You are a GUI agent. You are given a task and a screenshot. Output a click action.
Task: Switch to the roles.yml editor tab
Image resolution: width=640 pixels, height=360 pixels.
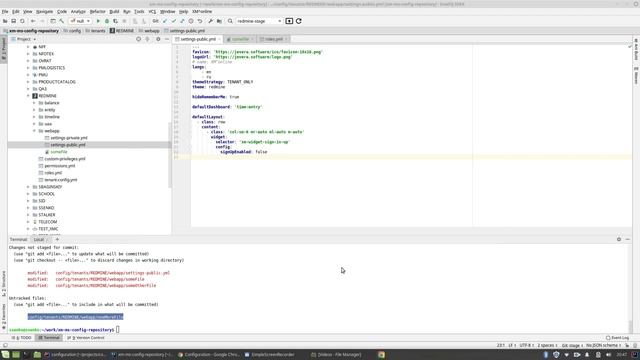pyautogui.click(x=274, y=39)
